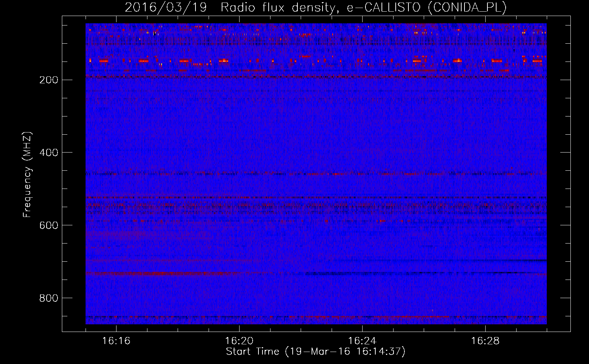Click the 'Frequency (MHZ)' axis label
Screen dimensions: 589x364
click(28, 175)
